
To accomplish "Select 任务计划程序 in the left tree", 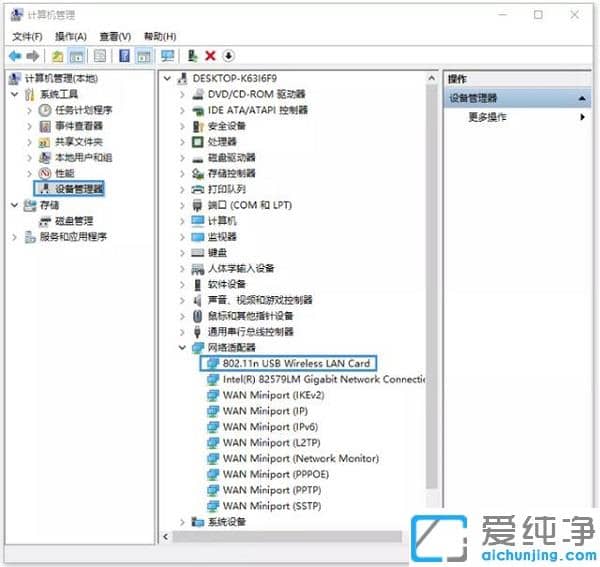I will coord(84,110).
